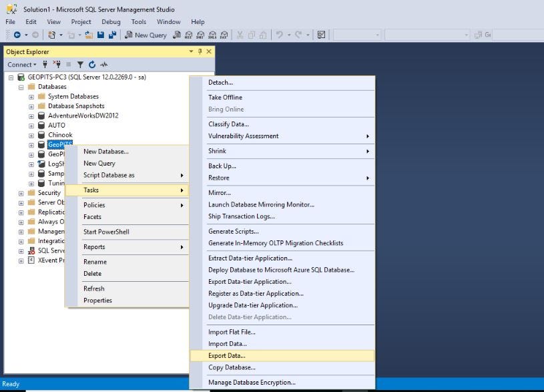Select Start PowerShell context menu entry
The width and height of the screenshot is (544, 392).
[127, 232]
